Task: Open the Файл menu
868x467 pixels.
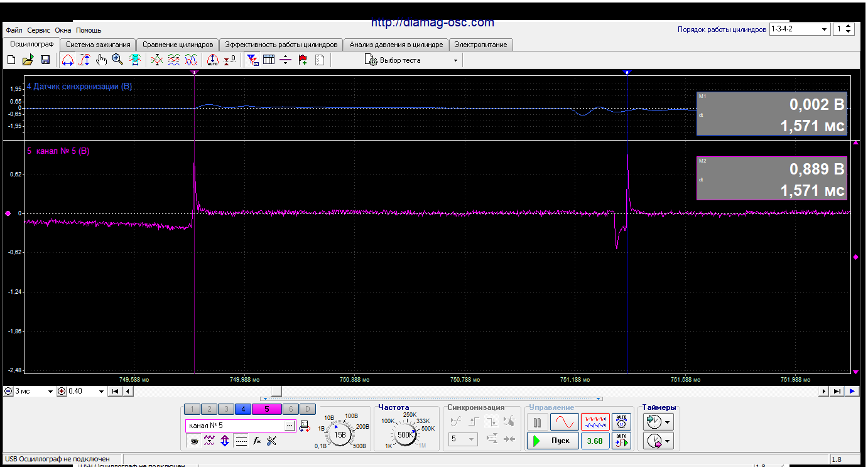Action: [14, 30]
